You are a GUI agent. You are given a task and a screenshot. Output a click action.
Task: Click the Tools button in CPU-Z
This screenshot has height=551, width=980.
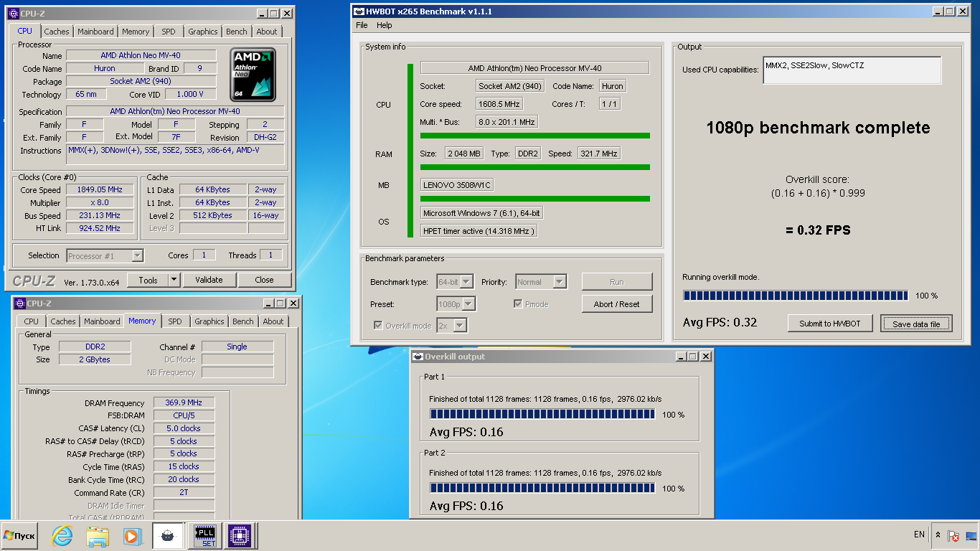[x=148, y=280]
